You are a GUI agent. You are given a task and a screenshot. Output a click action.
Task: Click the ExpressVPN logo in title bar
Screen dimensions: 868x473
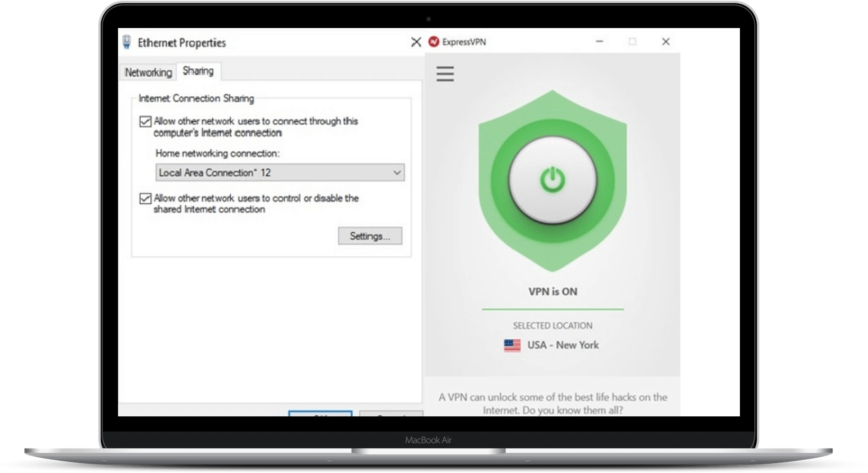tap(434, 42)
